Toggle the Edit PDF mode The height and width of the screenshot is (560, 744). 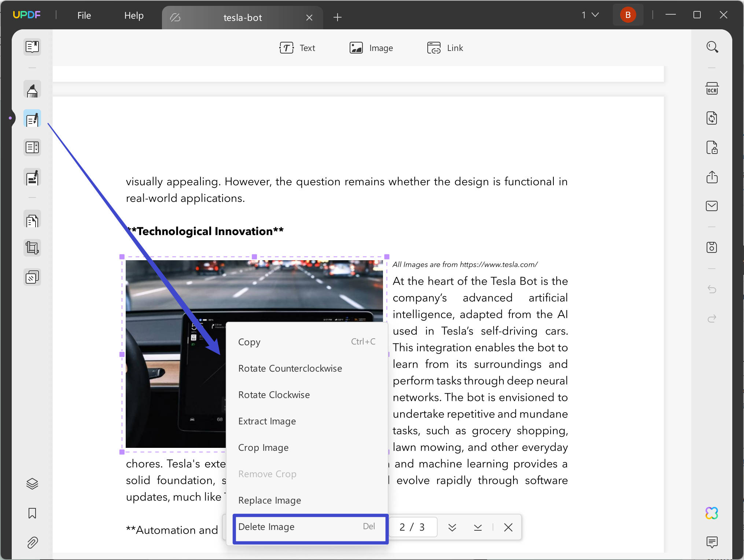click(x=32, y=118)
